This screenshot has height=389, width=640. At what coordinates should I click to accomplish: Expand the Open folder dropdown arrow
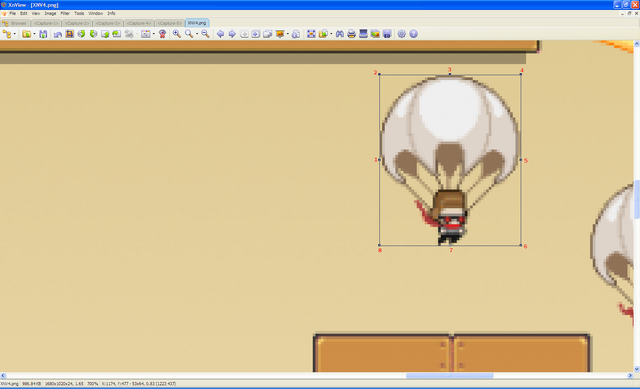pos(34,34)
